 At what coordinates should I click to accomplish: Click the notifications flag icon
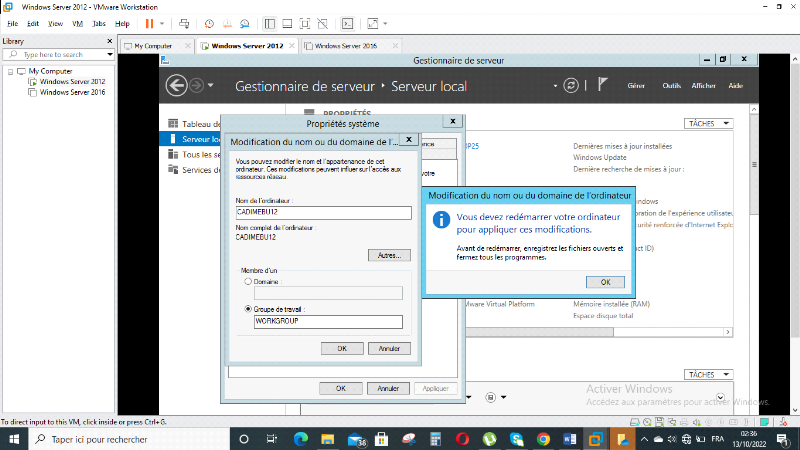click(x=602, y=86)
